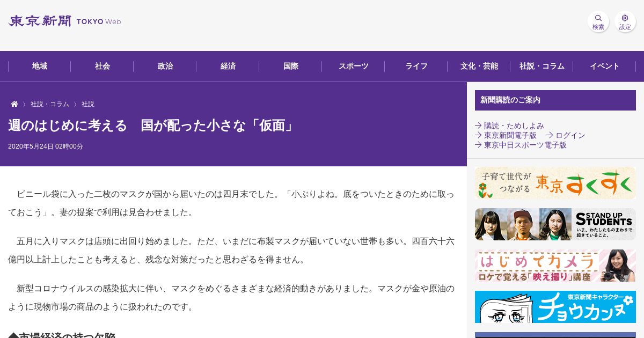Open the イベント navigation menu
Screen dimensions: 644x338
[605, 67]
